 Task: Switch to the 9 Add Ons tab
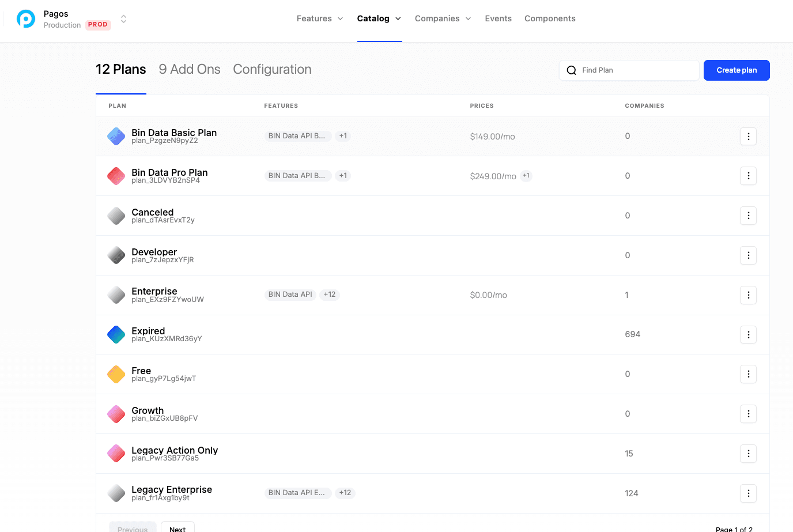click(x=189, y=69)
